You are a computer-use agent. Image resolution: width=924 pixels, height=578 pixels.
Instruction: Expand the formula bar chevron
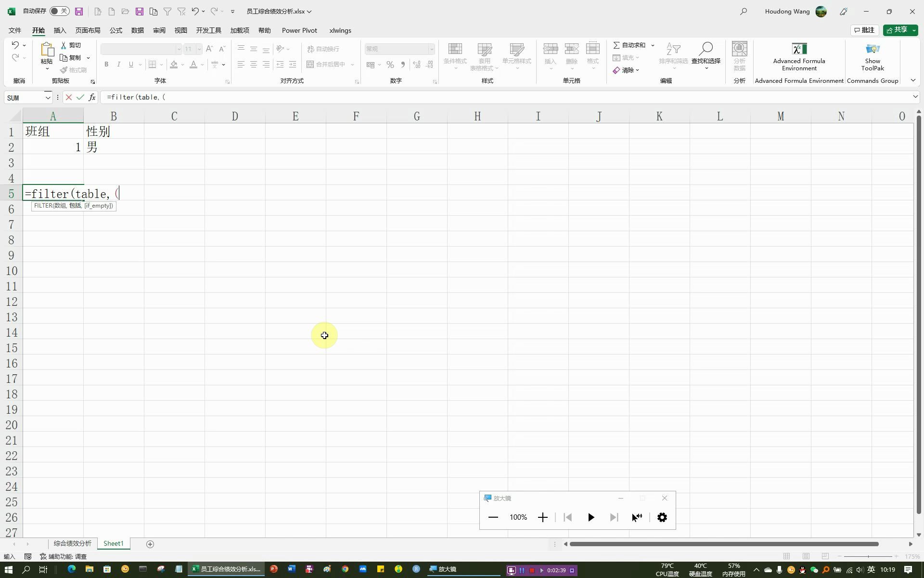(915, 97)
